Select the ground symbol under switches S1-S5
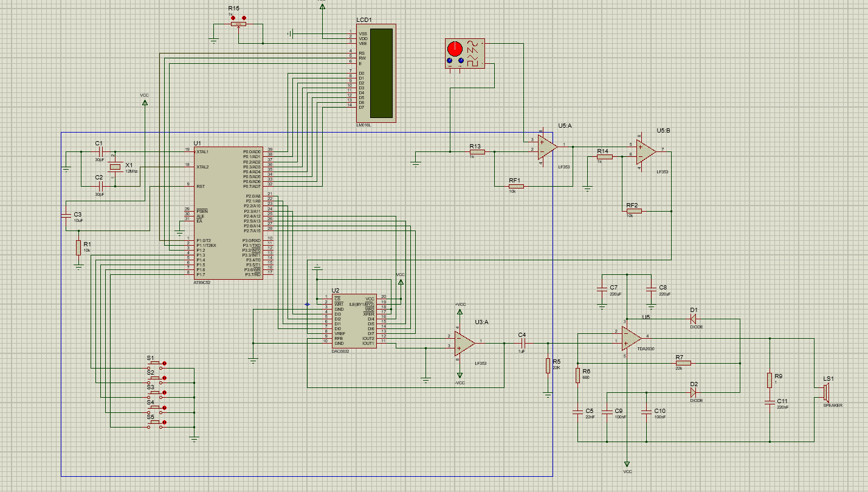 194,438
